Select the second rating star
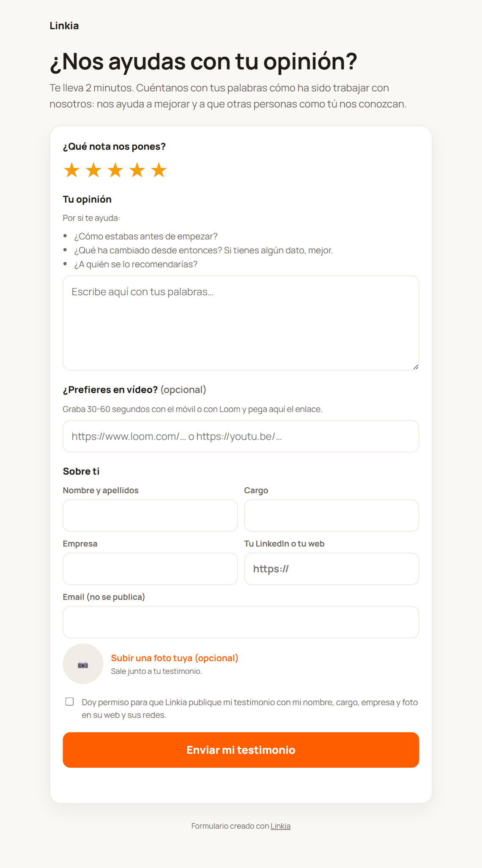 [x=93, y=170]
